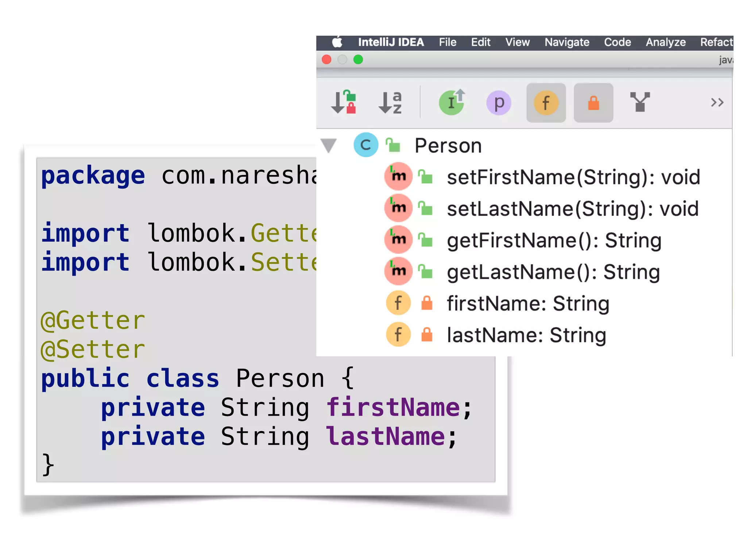Click the field icon beside firstName
Viewport: 747px width, 560px height.
(398, 303)
